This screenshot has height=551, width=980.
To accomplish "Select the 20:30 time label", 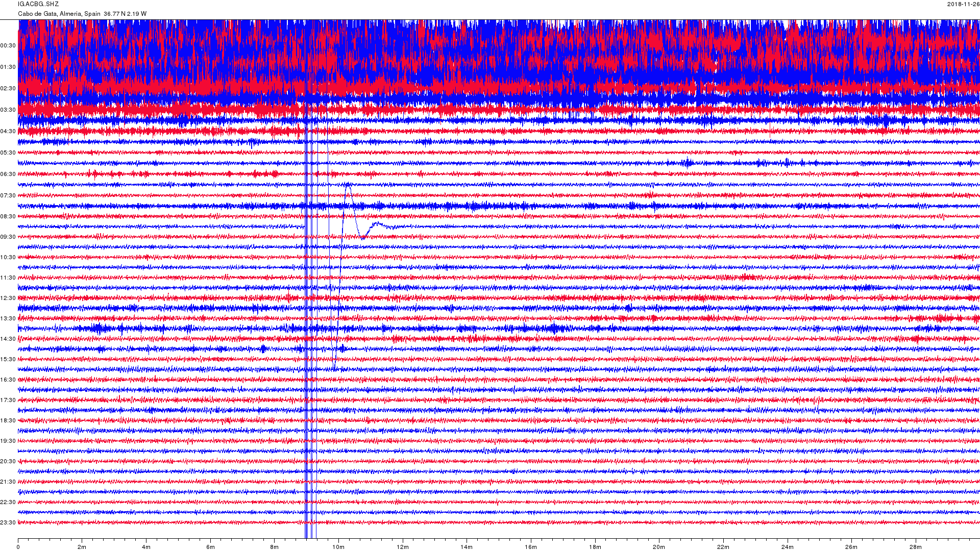I will point(8,462).
